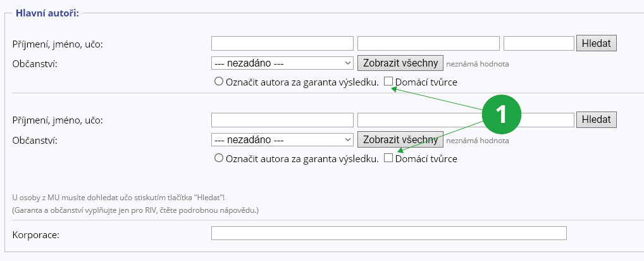Tick Domácí tvůrce checkbox for second author
Screen dimensions: 644x261
click(388, 158)
